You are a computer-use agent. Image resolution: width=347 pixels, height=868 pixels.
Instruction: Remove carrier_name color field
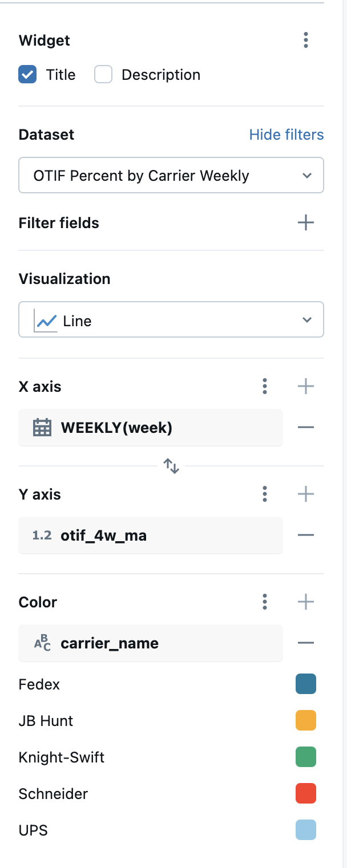pos(306,643)
